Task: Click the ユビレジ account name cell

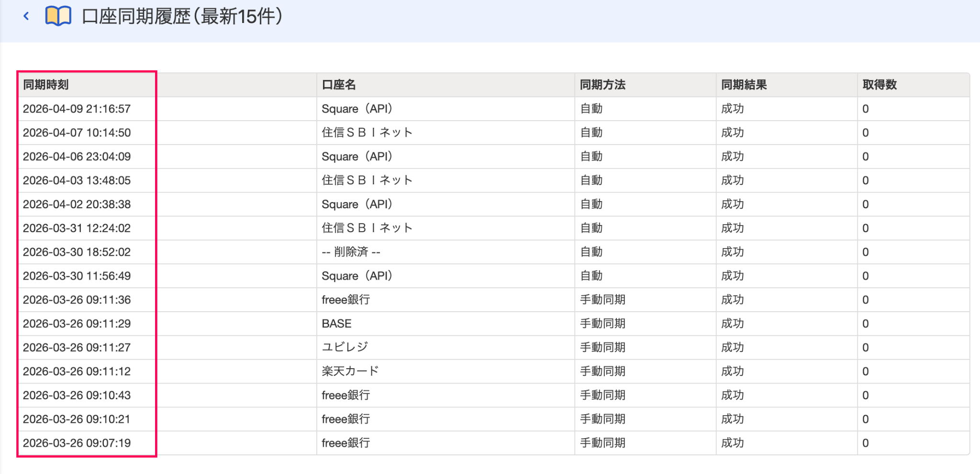Action: 345,347
